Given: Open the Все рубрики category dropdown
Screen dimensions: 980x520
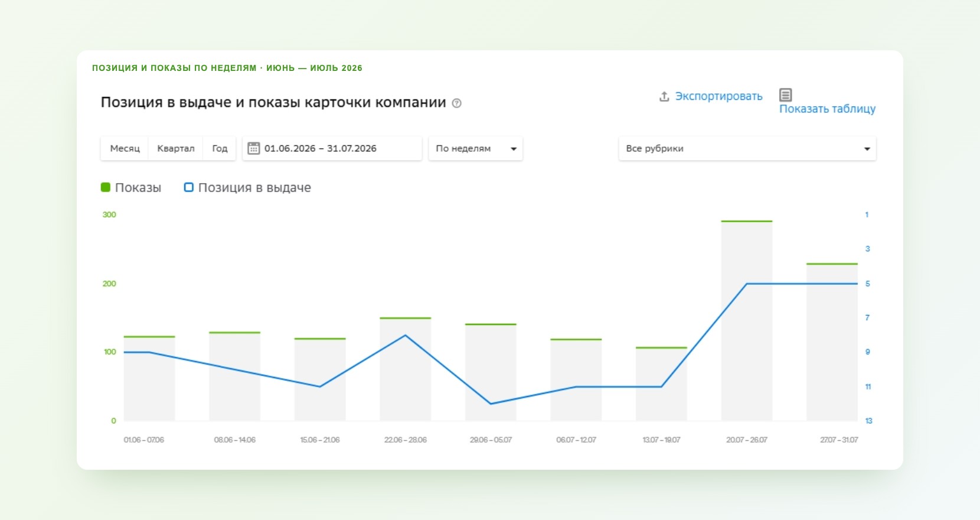Looking at the screenshot, I should [x=747, y=148].
